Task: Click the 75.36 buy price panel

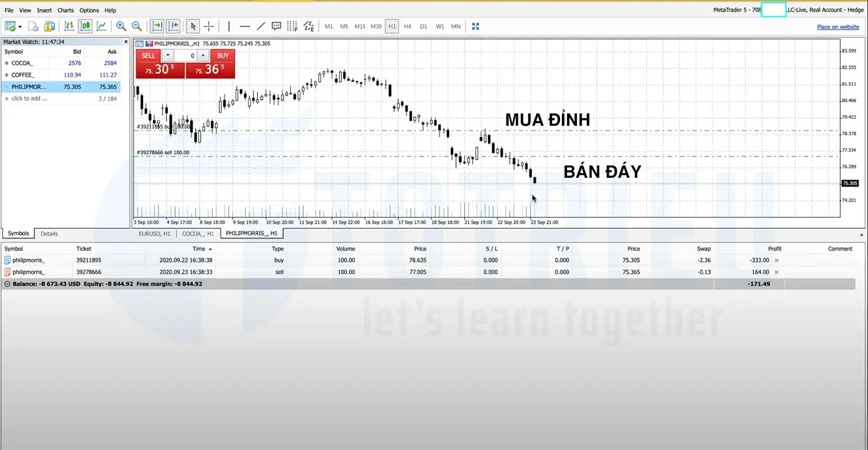Action: pos(211,69)
